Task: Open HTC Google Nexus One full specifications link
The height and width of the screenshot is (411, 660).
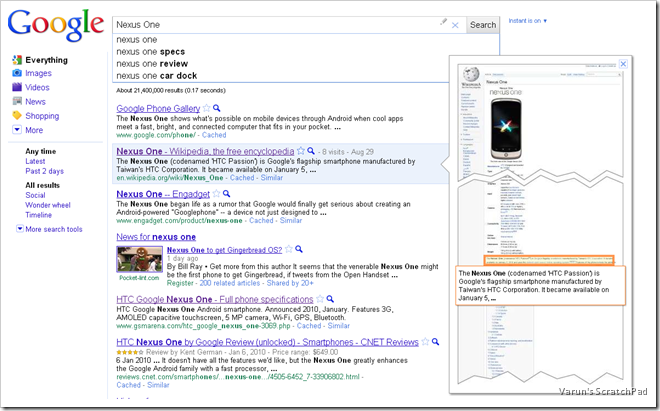Action: click(x=215, y=299)
